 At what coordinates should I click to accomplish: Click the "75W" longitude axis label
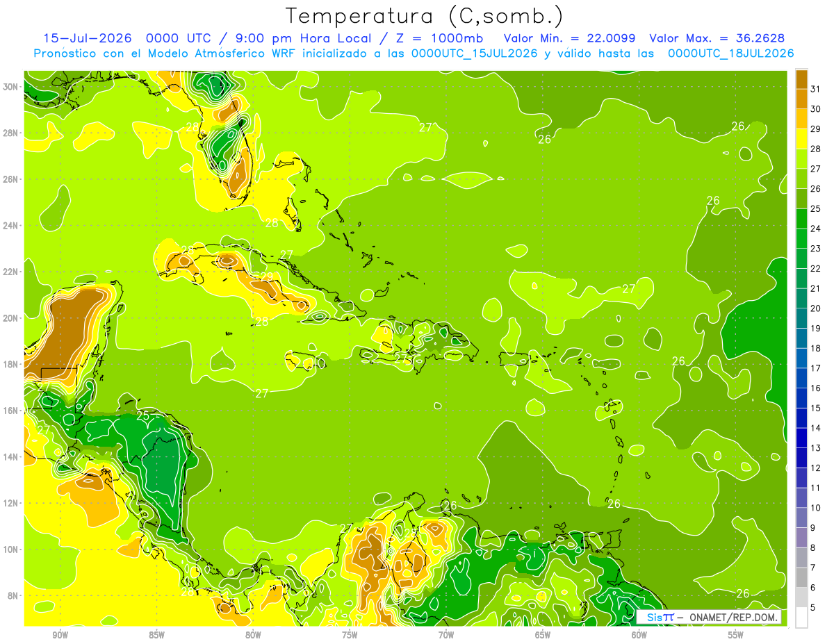click(350, 636)
